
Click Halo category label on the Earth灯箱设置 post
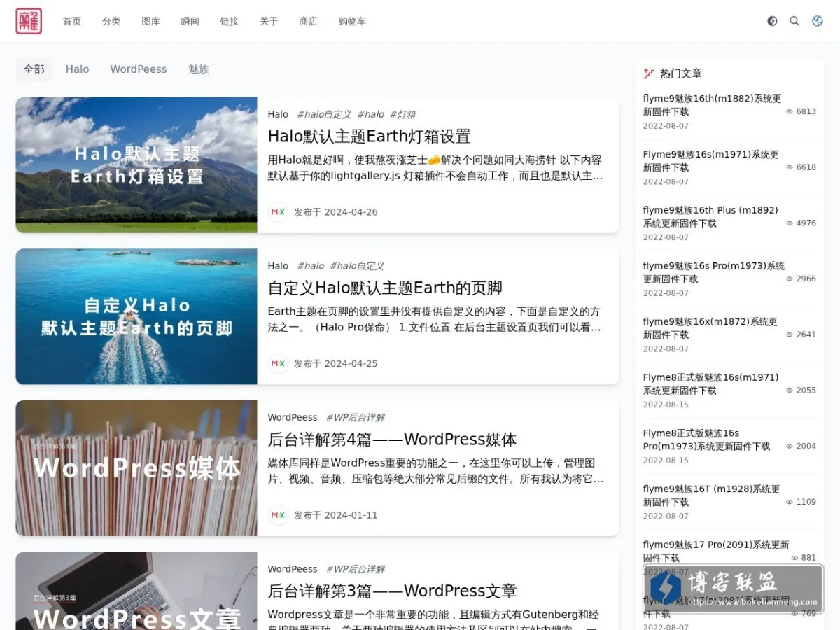pyautogui.click(x=278, y=114)
